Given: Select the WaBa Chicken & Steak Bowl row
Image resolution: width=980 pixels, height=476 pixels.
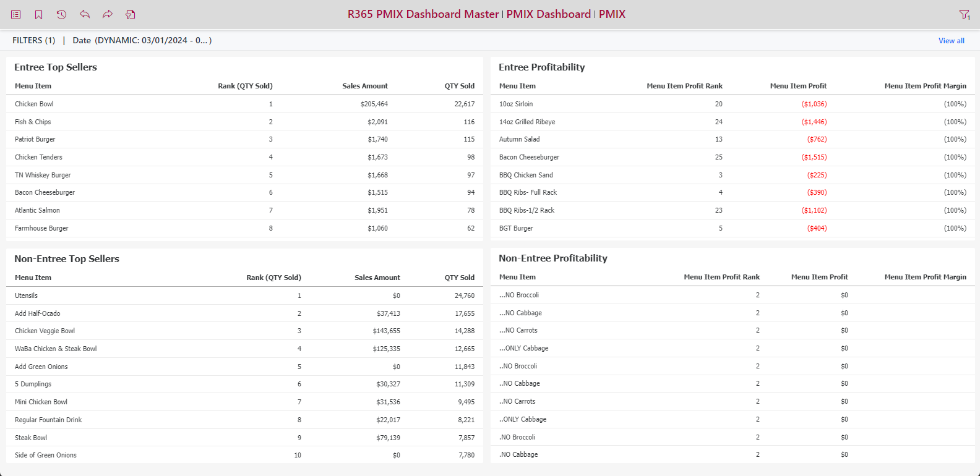Looking at the screenshot, I should (x=244, y=349).
